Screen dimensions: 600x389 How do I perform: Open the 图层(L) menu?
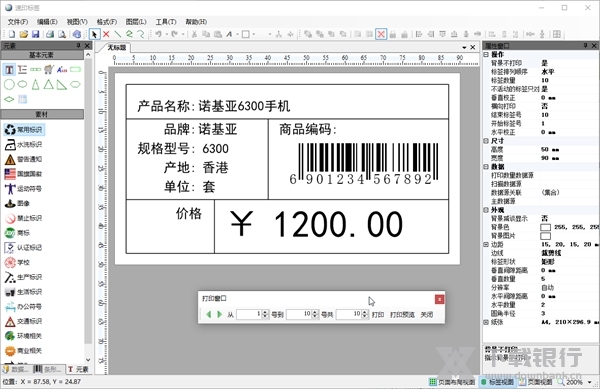(x=136, y=22)
